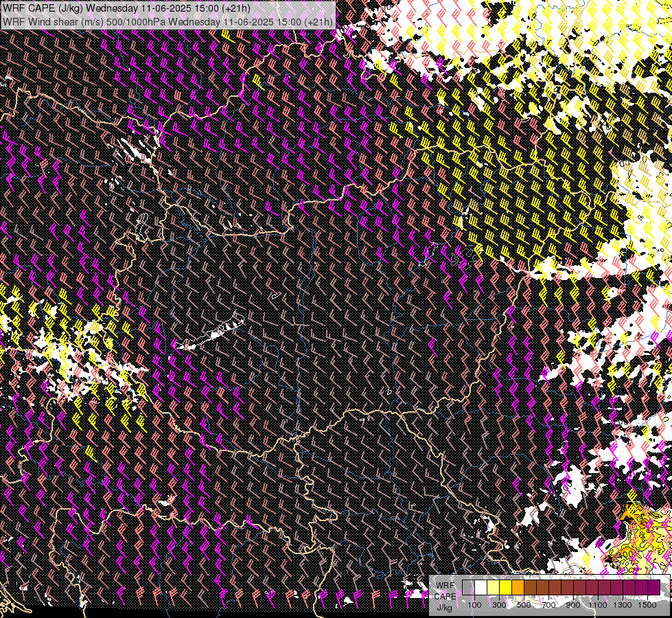
Task: Click the gray swatch at the legend's left end
Action: [468, 588]
